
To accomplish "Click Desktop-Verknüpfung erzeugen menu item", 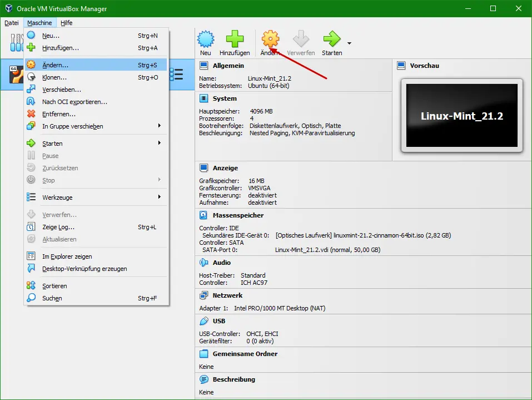I will [84, 269].
